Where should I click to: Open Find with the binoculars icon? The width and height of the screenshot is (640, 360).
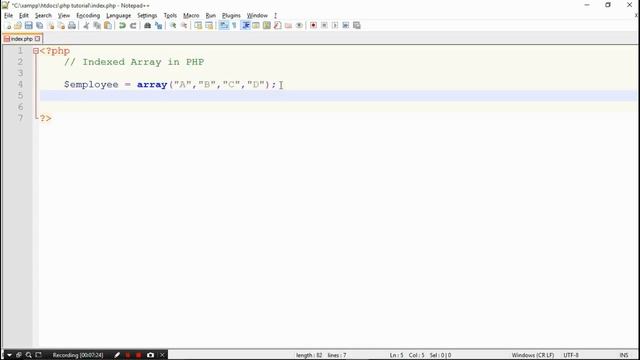point(147,25)
